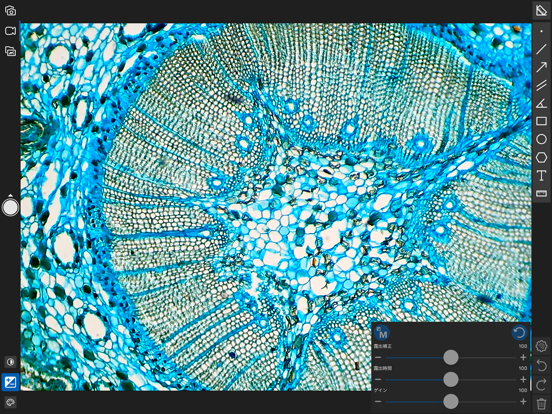Decrease ゲイン with its minus button
The image size is (552, 414).
pyautogui.click(x=378, y=402)
